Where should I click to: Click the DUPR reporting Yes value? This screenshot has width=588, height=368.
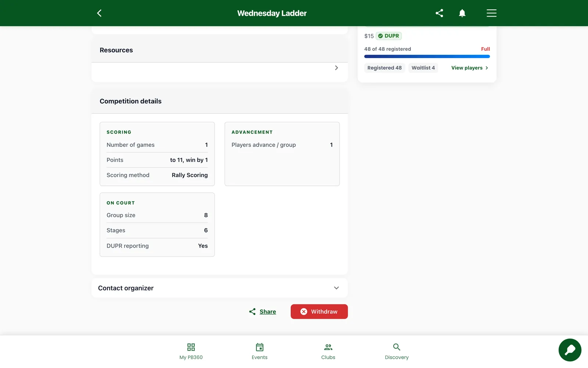point(203,246)
